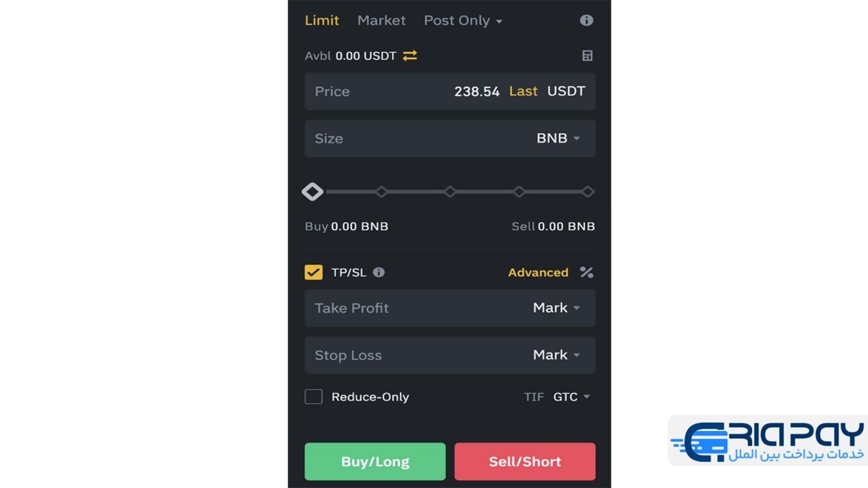Click the percent switch icon next to Advanced
868x488 pixels.
[586, 273]
